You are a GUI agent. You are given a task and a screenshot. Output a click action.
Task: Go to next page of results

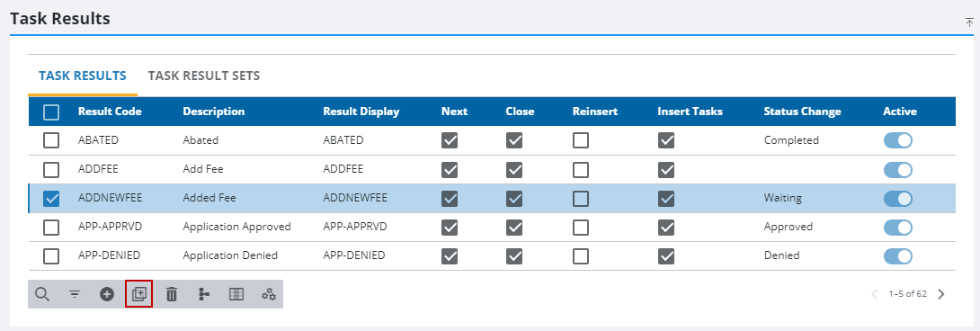(x=941, y=294)
